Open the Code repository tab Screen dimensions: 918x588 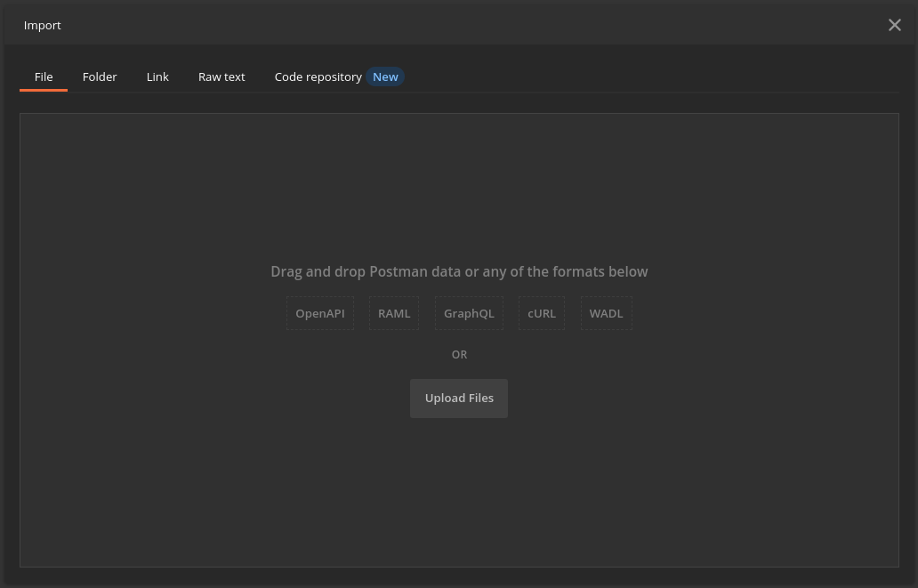click(x=318, y=77)
